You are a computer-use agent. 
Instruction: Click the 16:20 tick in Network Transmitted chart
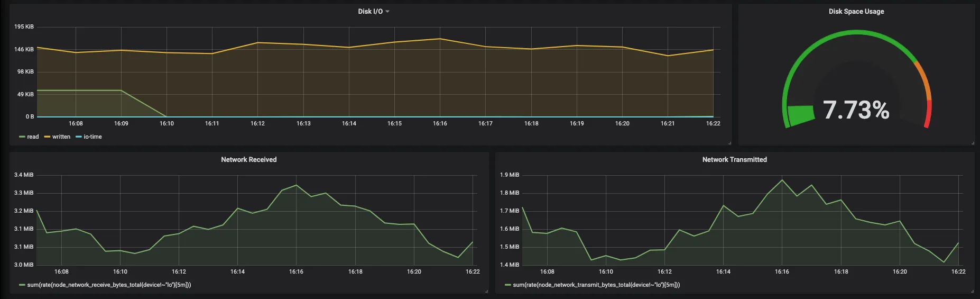click(900, 271)
